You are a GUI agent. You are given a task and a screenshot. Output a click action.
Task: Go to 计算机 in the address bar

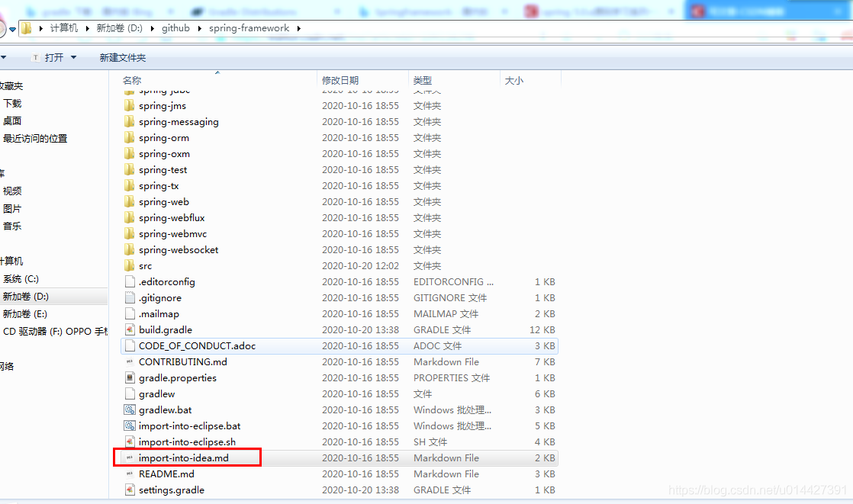coord(64,28)
